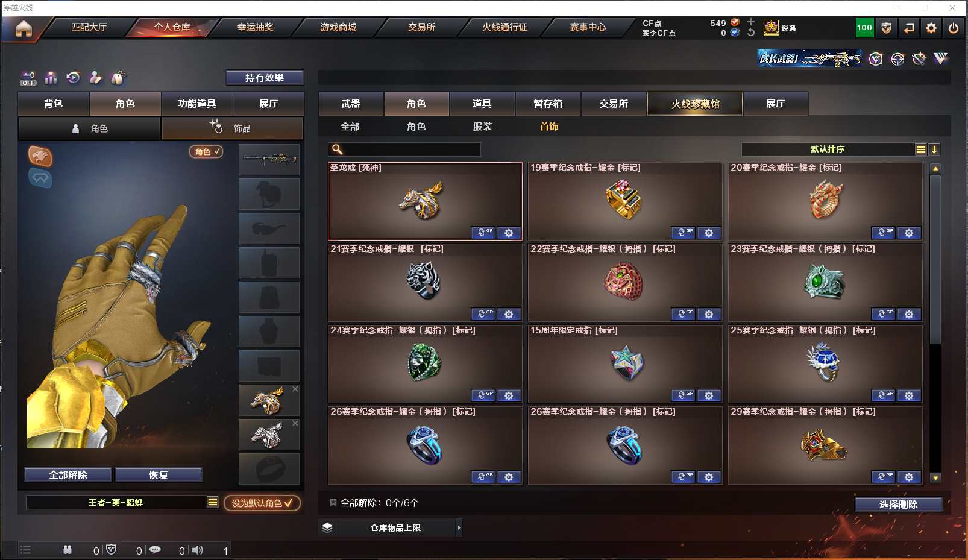The width and height of the screenshot is (968, 560).
Task: Click the fist icon beside character preview
Action: pos(40,156)
